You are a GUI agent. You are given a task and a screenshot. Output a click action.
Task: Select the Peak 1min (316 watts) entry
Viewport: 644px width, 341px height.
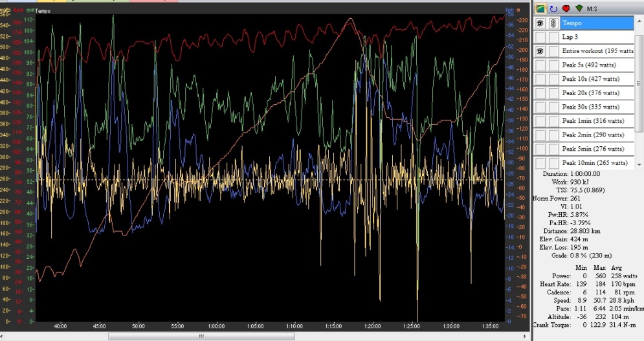[x=595, y=121]
